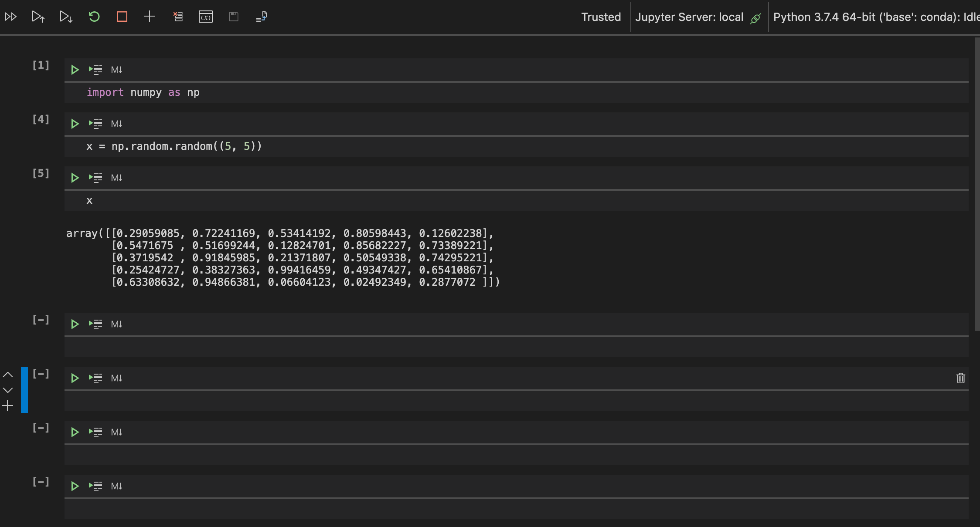Switch np.random.random cell to Markdown
Viewport: 980px width, 527px height.
pos(116,124)
